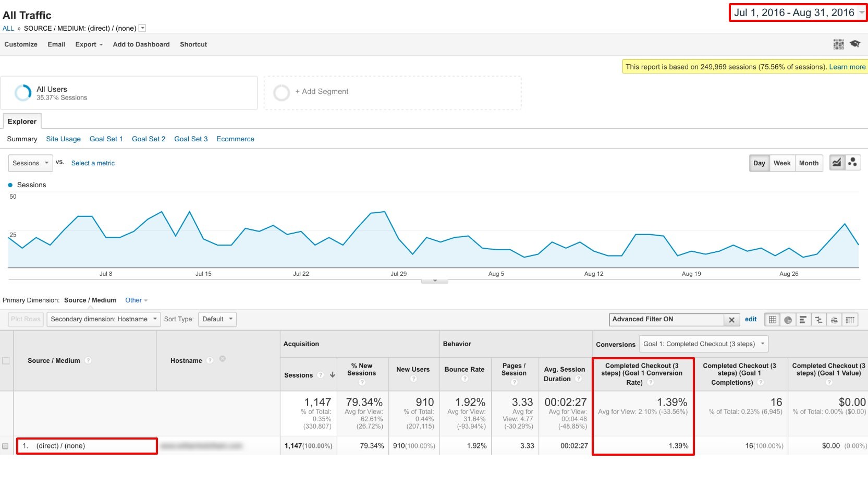The image size is (868, 487).
Task: Switch to the Ecommerce tab
Action: (x=235, y=139)
